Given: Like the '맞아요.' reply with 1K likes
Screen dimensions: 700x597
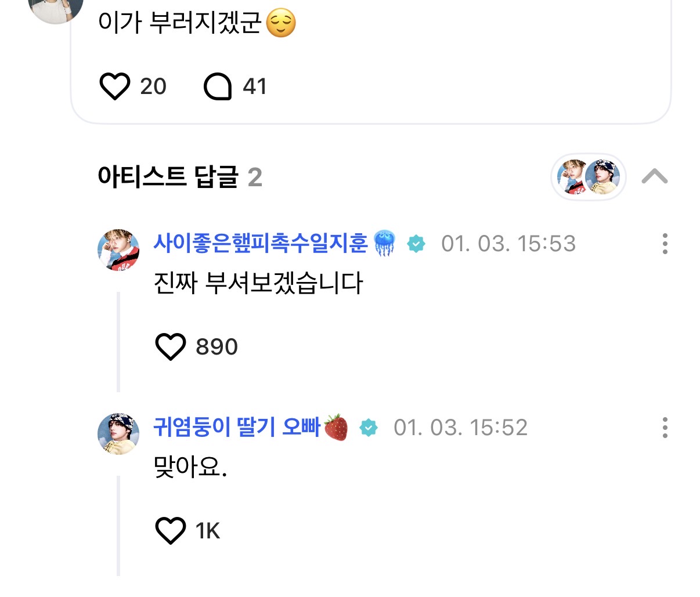Looking at the screenshot, I should [x=171, y=531].
